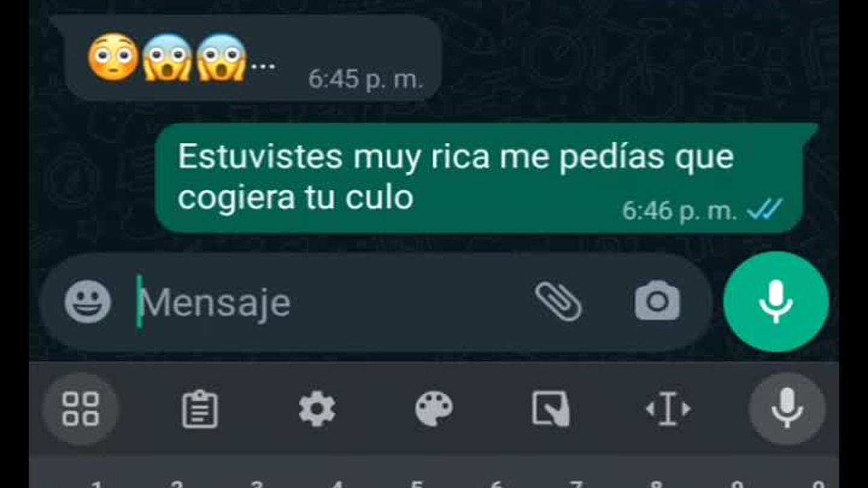The width and height of the screenshot is (868, 488).
Task: Tap the keyboard voice typing microphone
Action: 787,409
